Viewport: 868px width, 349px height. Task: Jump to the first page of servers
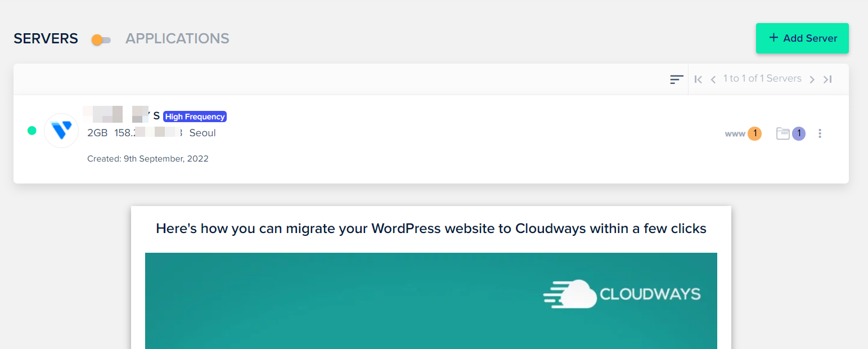point(698,79)
